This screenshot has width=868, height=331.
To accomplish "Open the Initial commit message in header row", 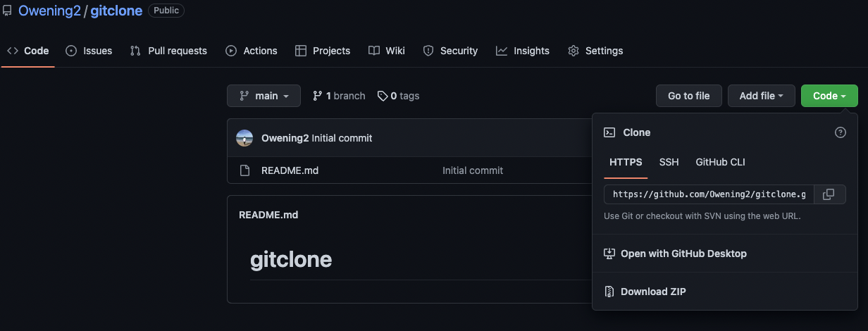I will pyautogui.click(x=342, y=138).
